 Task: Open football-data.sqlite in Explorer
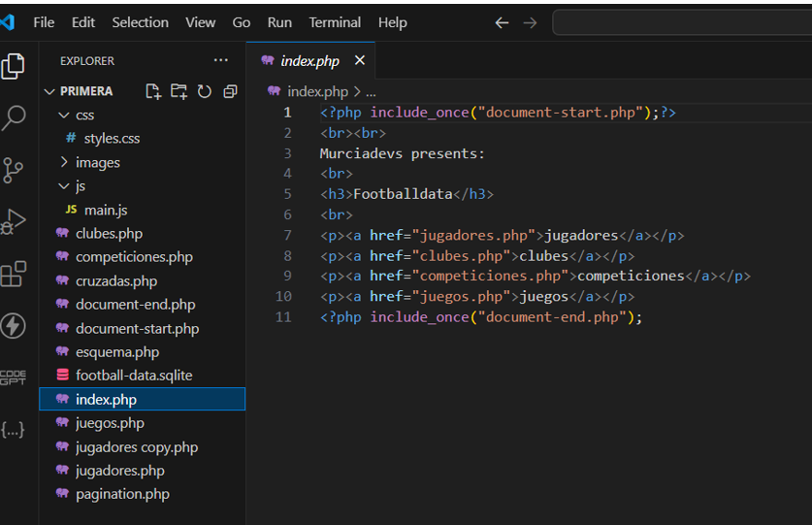(134, 376)
